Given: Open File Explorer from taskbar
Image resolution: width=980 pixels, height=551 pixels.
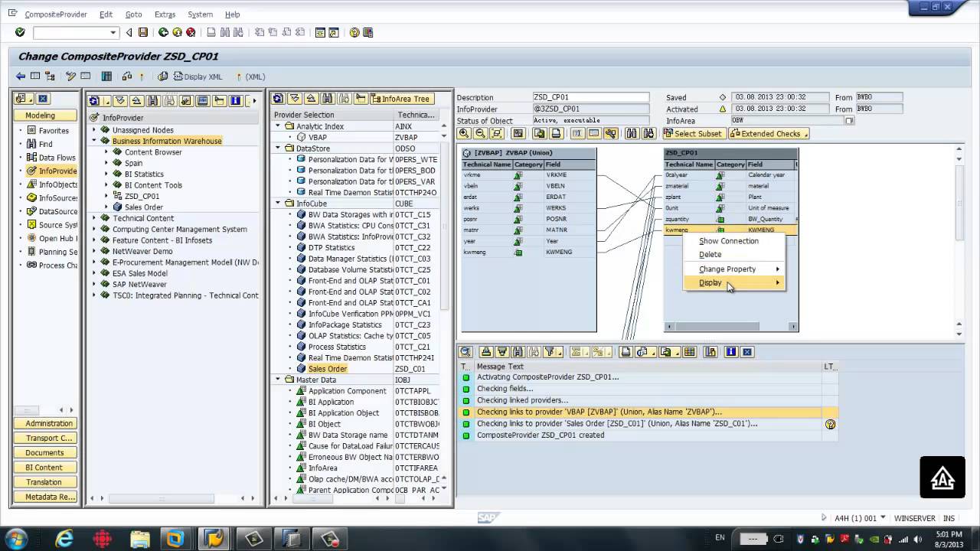Looking at the screenshot, I should (x=140, y=539).
